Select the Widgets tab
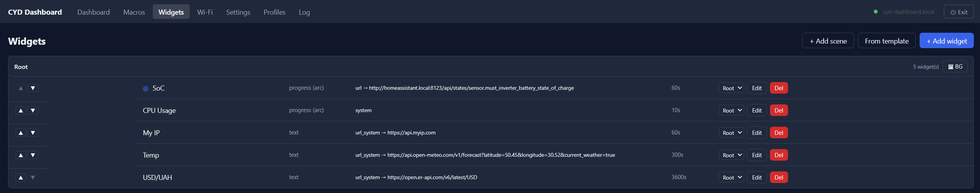The height and width of the screenshot is (193, 980). point(171,12)
